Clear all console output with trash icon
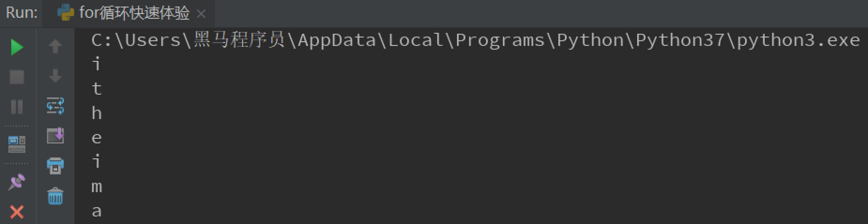This screenshot has width=868, height=224. click(x=55, y=196)
